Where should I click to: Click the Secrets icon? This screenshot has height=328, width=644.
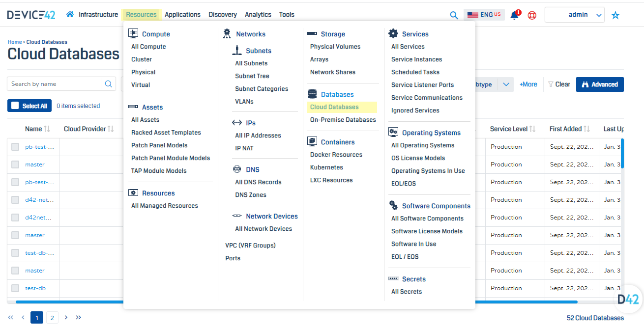coord(393,278)
